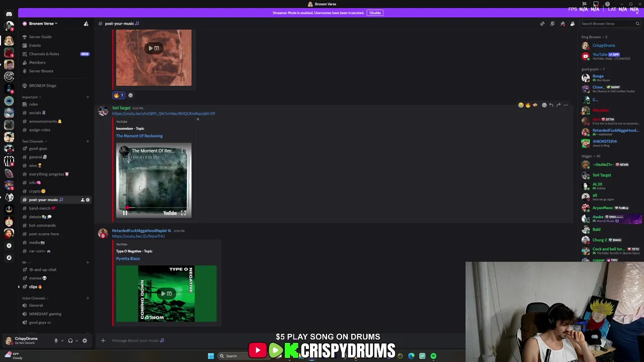Screen dimensions: 644x362
Task: React with the fire emoji on hover toolbar
Action: [x=528, y=105]
